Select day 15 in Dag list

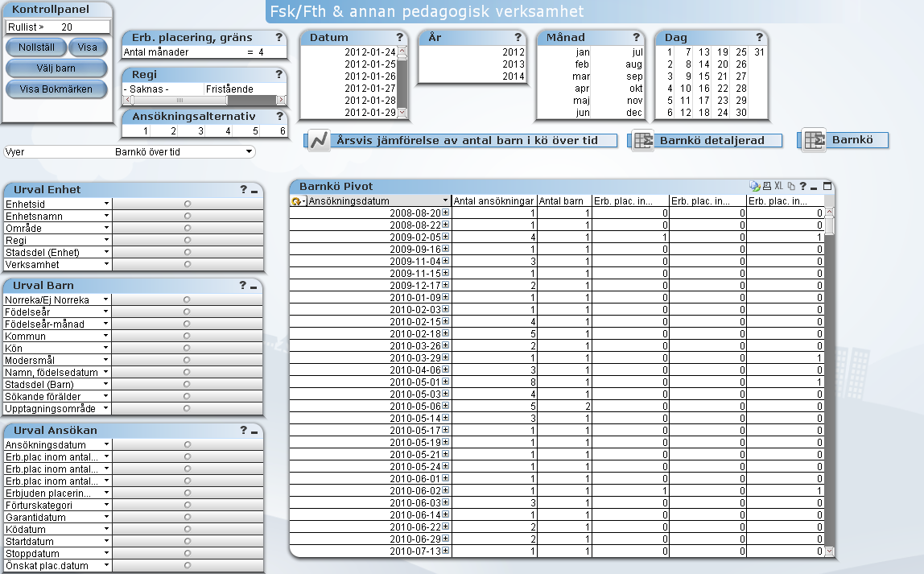[x=703, y=76]
